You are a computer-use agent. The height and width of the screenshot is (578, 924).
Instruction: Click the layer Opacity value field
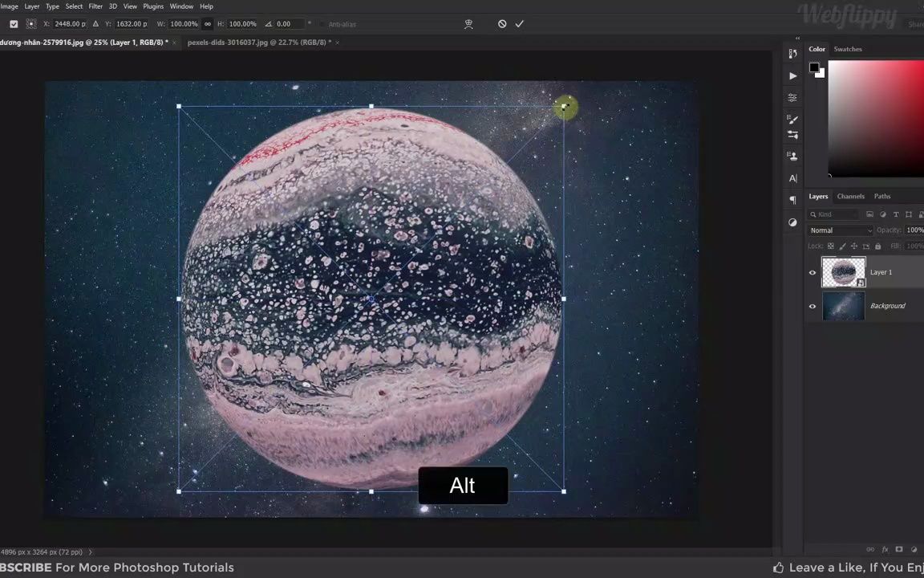coord(914,230)
